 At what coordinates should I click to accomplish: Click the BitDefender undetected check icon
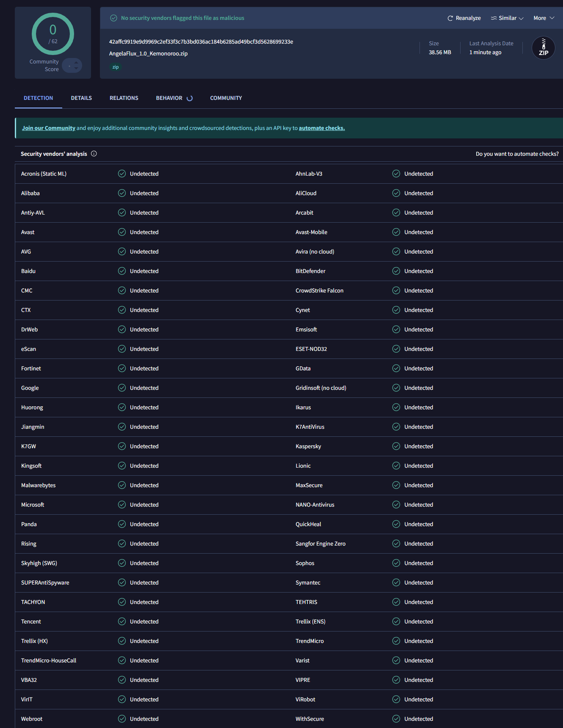coord(396,271)
